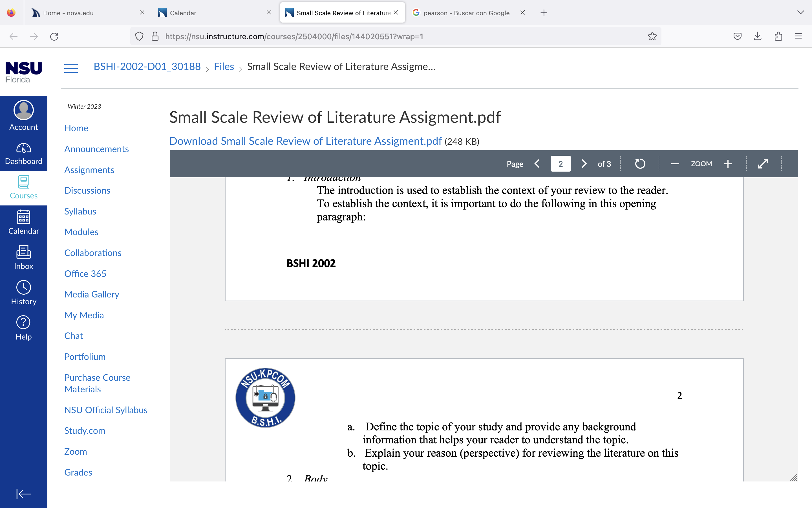Viewport: 812px width, 508px height.
Task: Go to next PDF page
Action: [x=584, y=164]
